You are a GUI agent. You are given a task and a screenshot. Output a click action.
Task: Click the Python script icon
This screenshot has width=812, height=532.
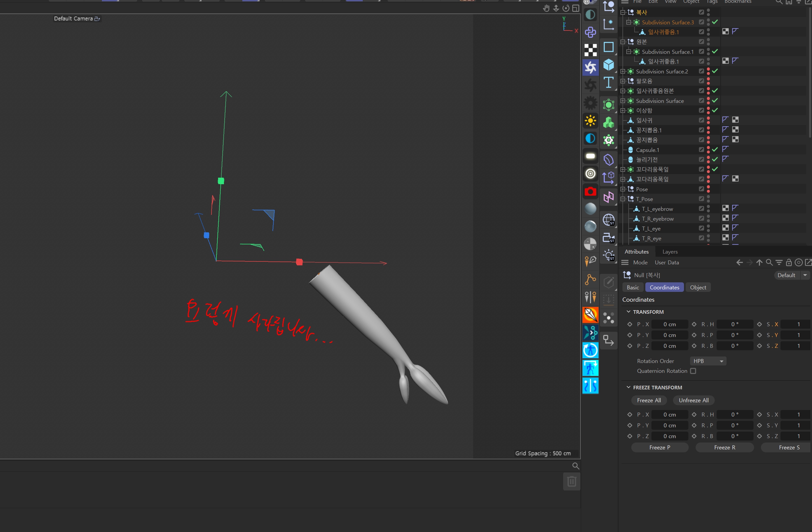(x=590, y=32)
